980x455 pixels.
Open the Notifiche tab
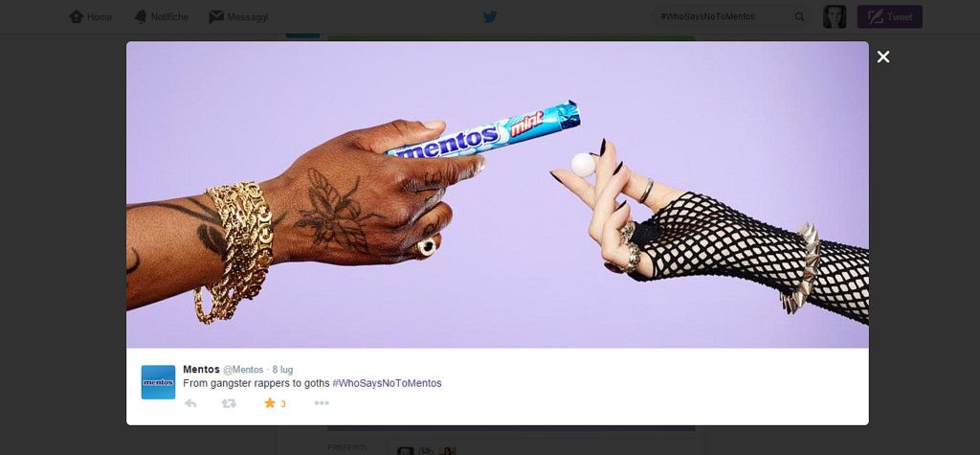[x=161, y=17]
